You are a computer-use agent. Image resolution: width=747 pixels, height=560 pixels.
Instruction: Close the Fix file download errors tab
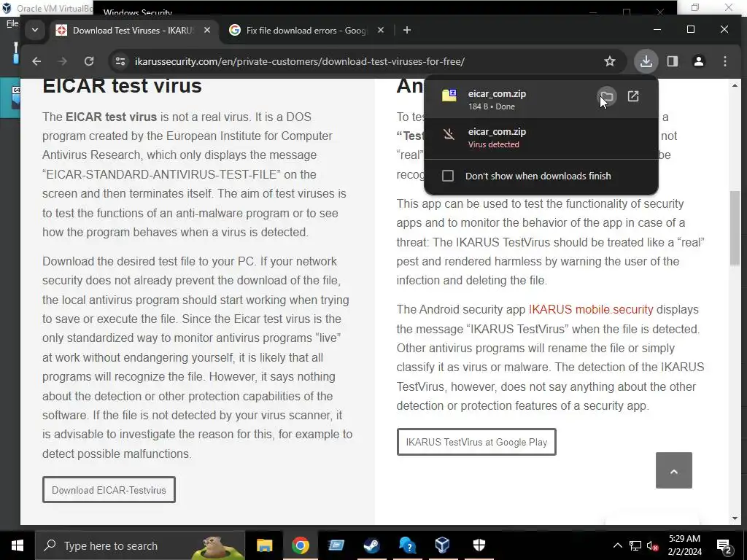[381, 30]
